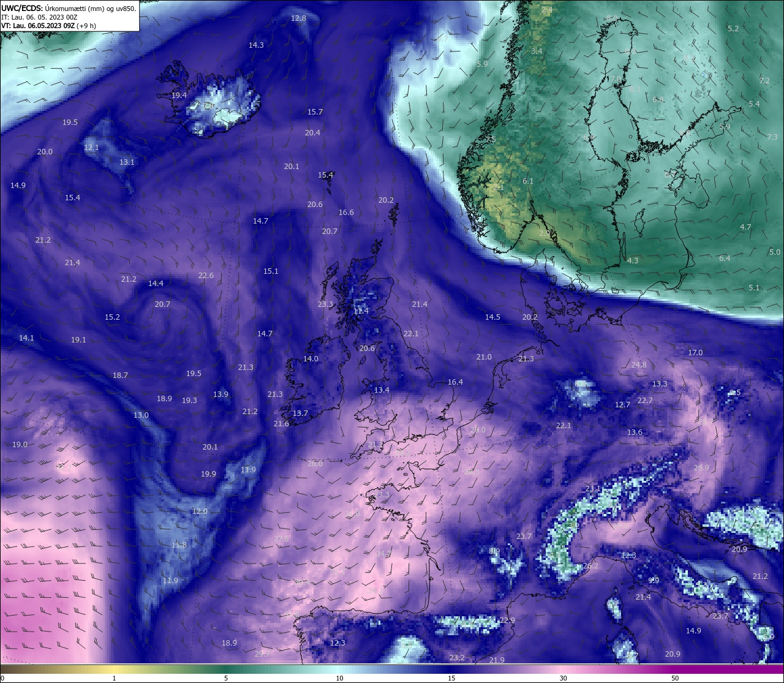Click the 14.4 map value
784x683 pixels.
point(156,284)
